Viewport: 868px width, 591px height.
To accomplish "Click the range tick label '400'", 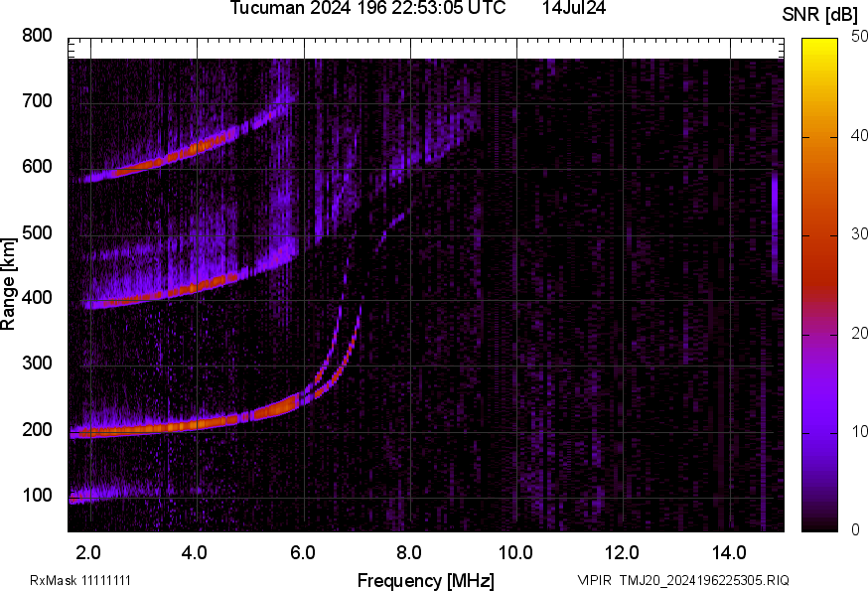I will click(37, 298).
